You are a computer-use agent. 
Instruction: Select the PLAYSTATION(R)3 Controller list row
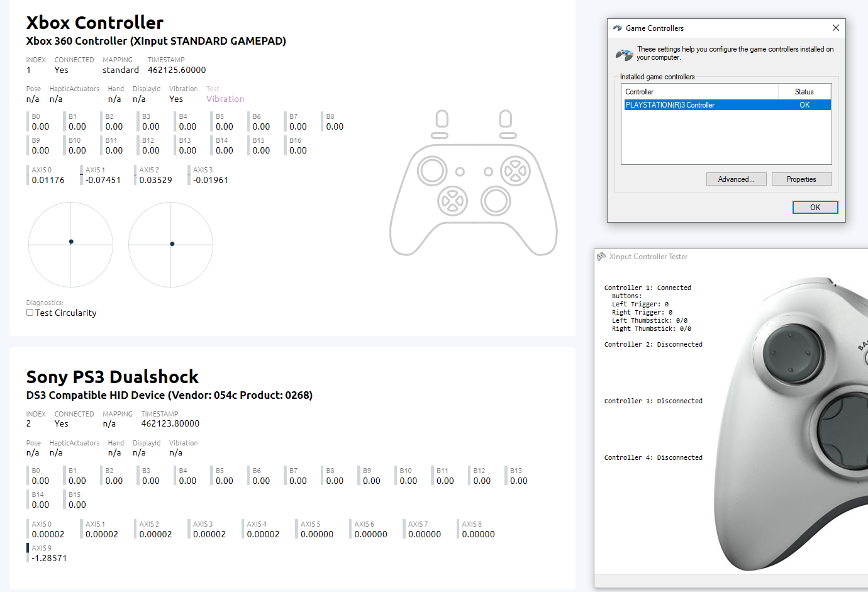pos(727,105)
